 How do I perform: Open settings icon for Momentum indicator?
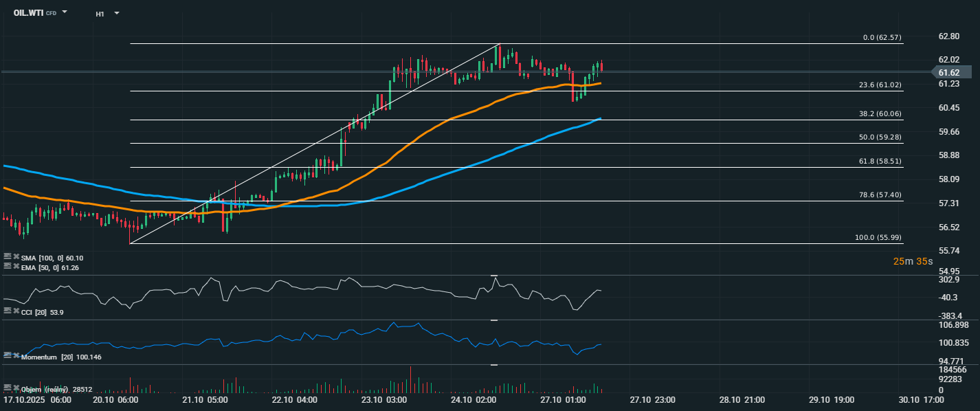click(7, 356)
